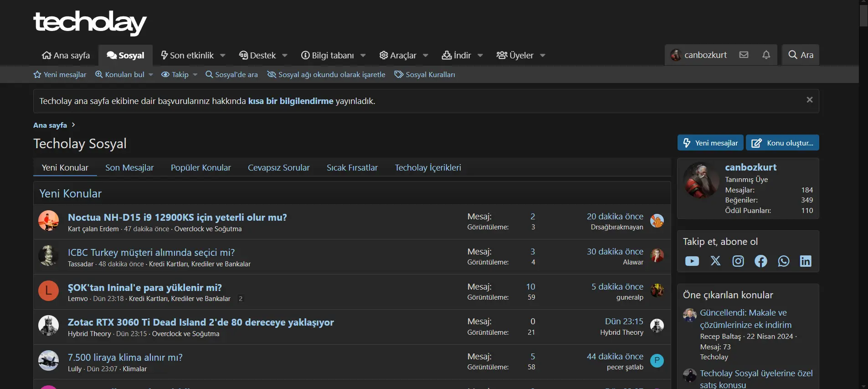Open ŞOK'tan Ininal'e para yüklenir thread

point(145,287)
